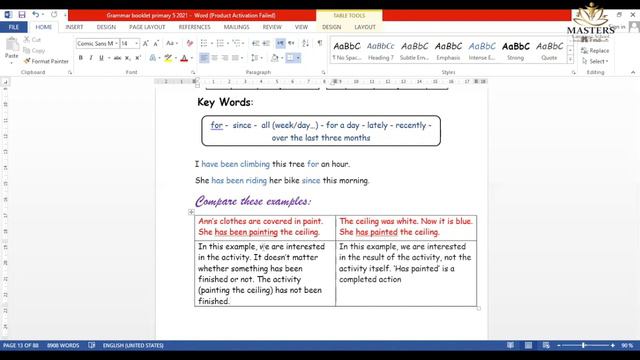Click the Shrink Font icon
The height and width of the screenshot is (360, 640).
pos(156,43)
